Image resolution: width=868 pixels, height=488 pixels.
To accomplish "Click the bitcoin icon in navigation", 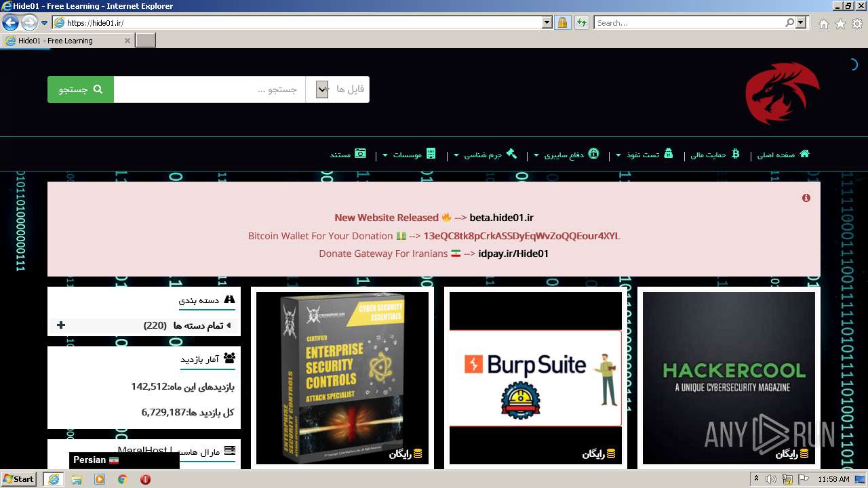I will click(736, 154).
